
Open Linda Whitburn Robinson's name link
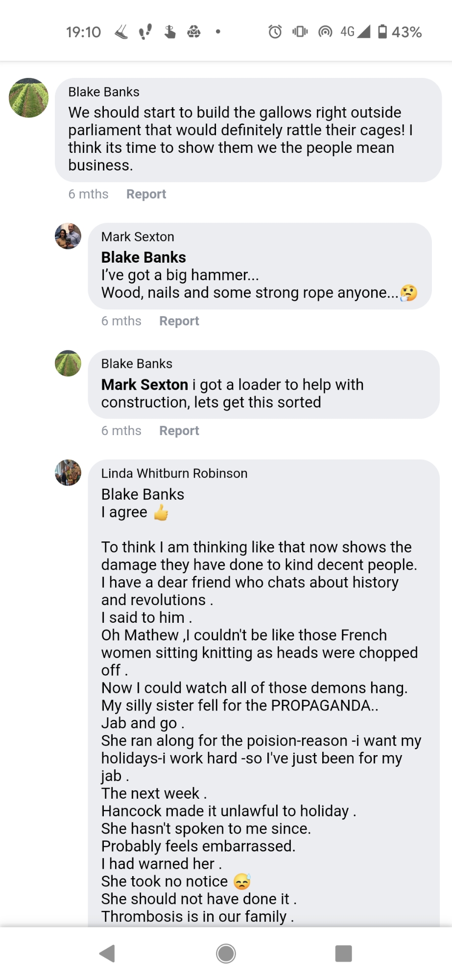(174, 473)
